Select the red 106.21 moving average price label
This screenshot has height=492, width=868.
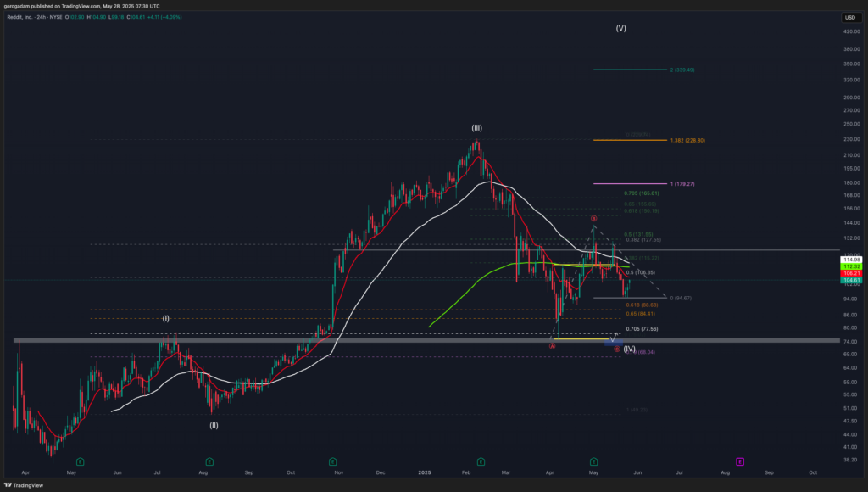pyautogui.click(x=851, y=273)
